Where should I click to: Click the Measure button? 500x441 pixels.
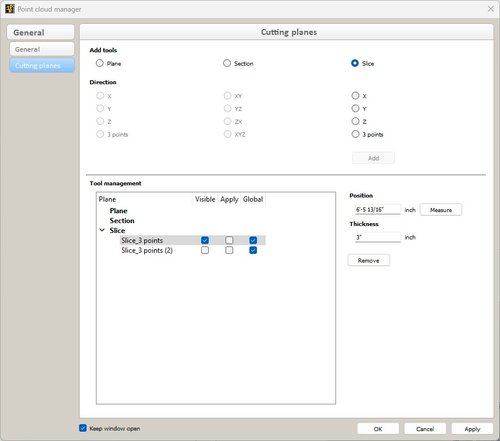pyautogui.click(x=441, y=210)
